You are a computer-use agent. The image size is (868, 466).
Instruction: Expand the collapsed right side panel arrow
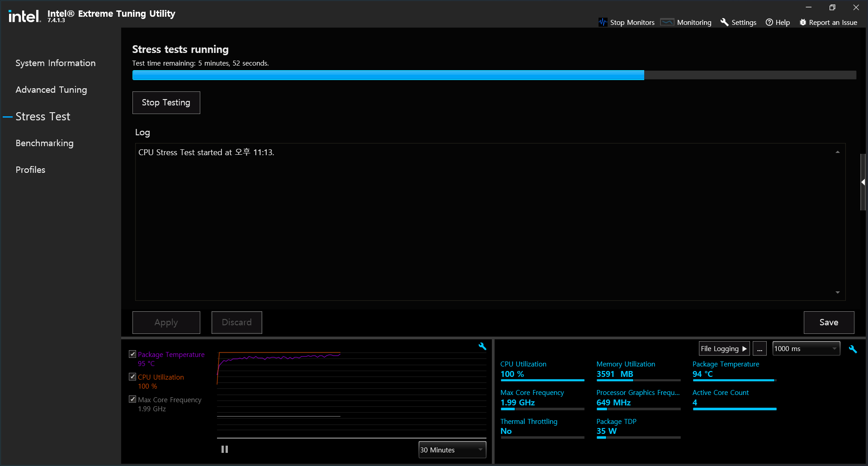coord(863,182)
